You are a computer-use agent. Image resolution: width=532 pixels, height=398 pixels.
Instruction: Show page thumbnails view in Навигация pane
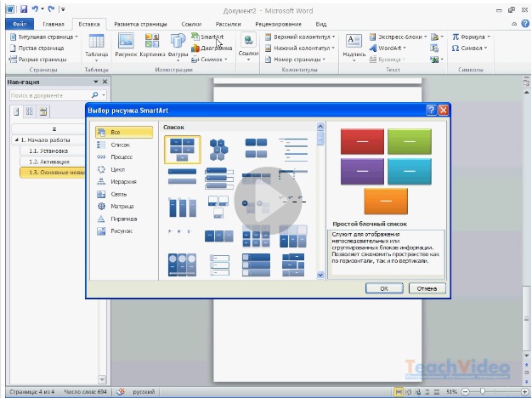click(x=30, y=111)
